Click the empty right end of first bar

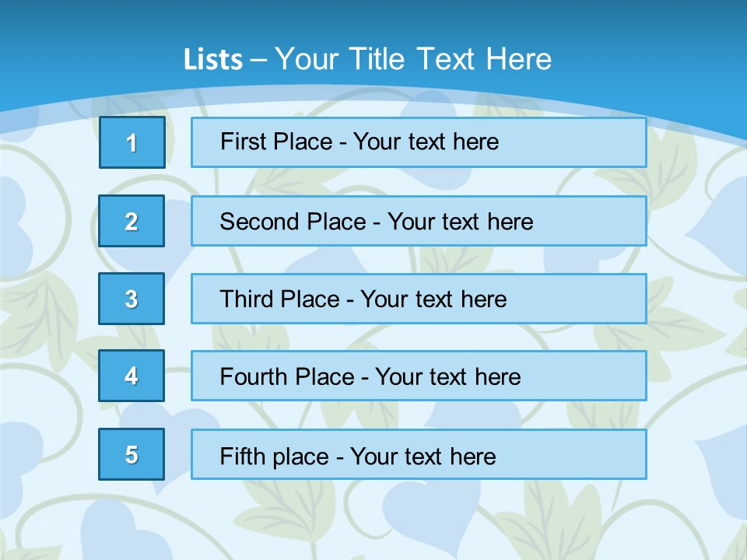(572, 142)
